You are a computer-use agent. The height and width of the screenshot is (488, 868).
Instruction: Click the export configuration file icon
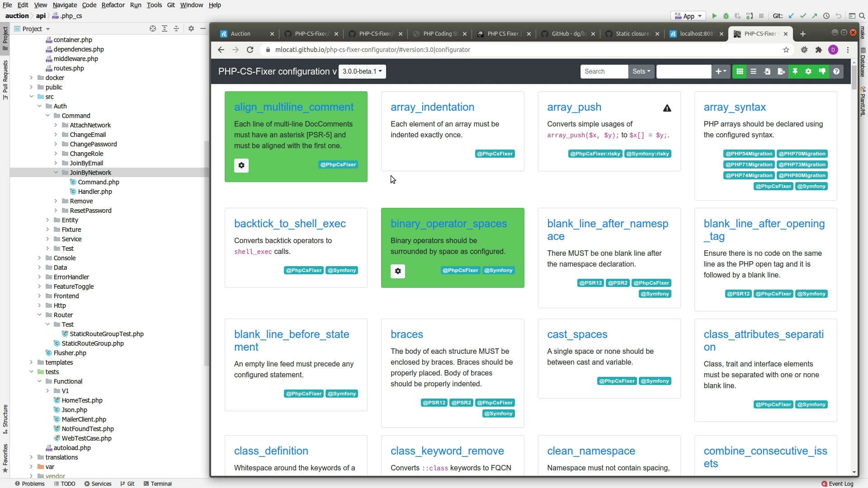point(781,71)
